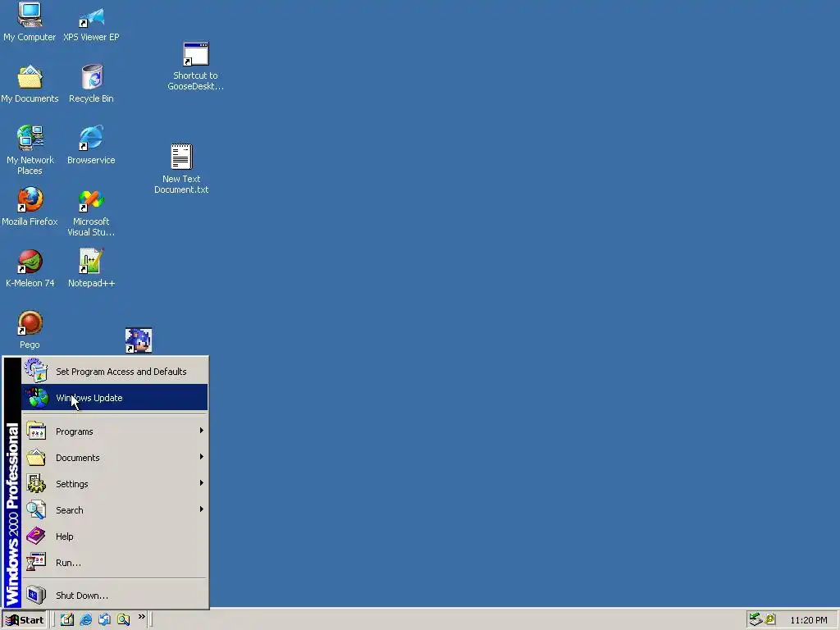Click the Start button
The image size is (840, 630).
(25, 620)
